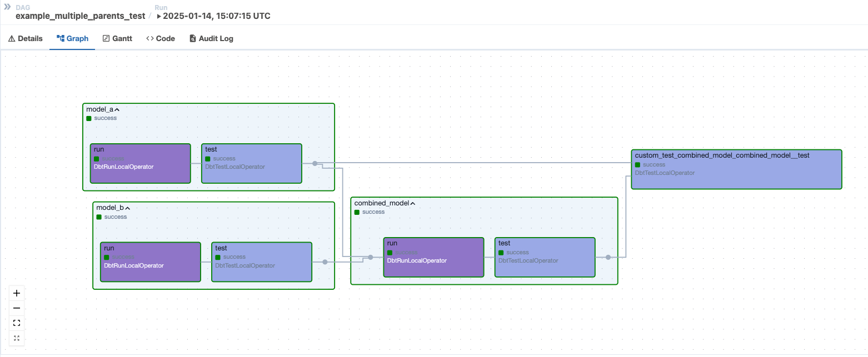Click the zoom out minus button
This screenshot has height=357, width=868.
click(x=17, y=308)
